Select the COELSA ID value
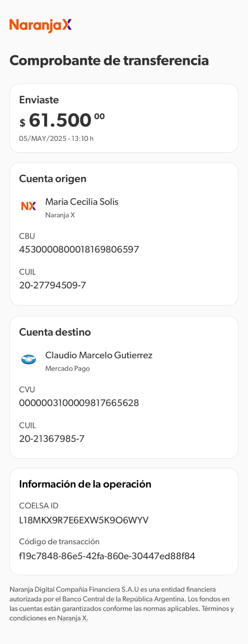 point(84,520)
